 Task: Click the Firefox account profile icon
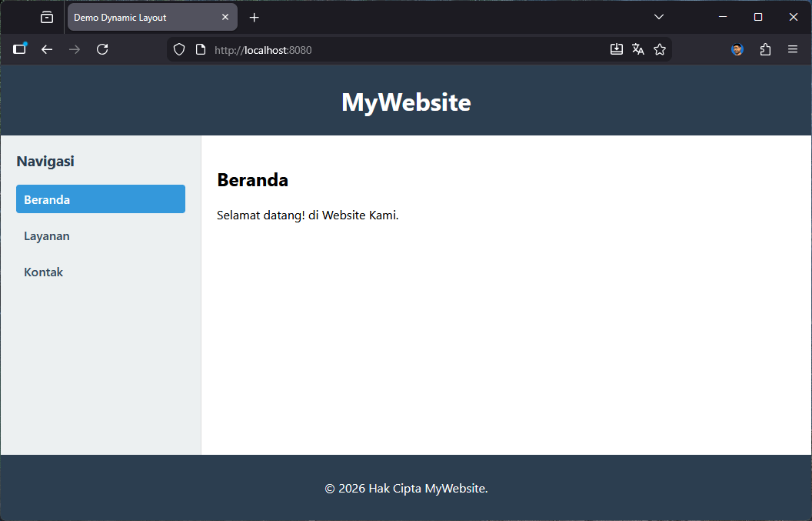(x=737, y=48)
